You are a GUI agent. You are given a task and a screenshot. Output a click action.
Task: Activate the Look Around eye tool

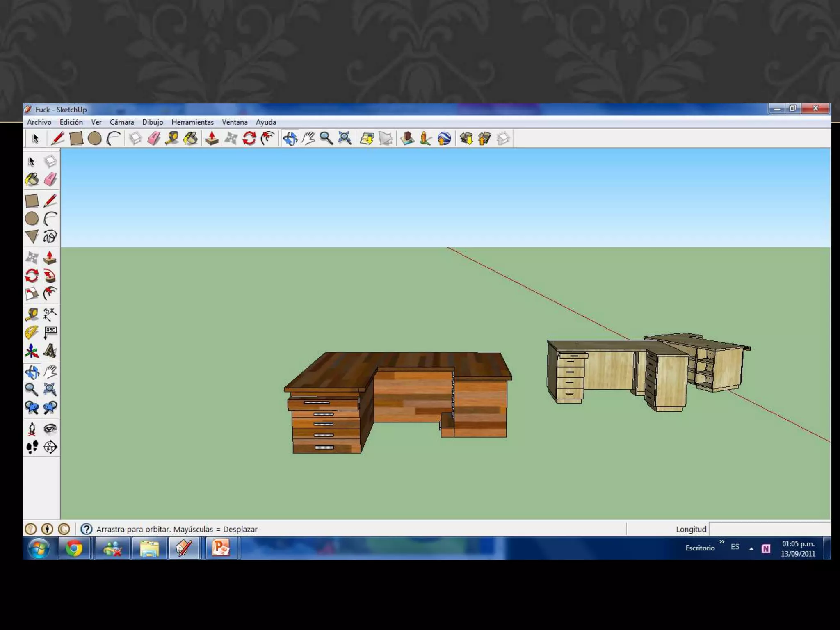(x=50, y=429)
